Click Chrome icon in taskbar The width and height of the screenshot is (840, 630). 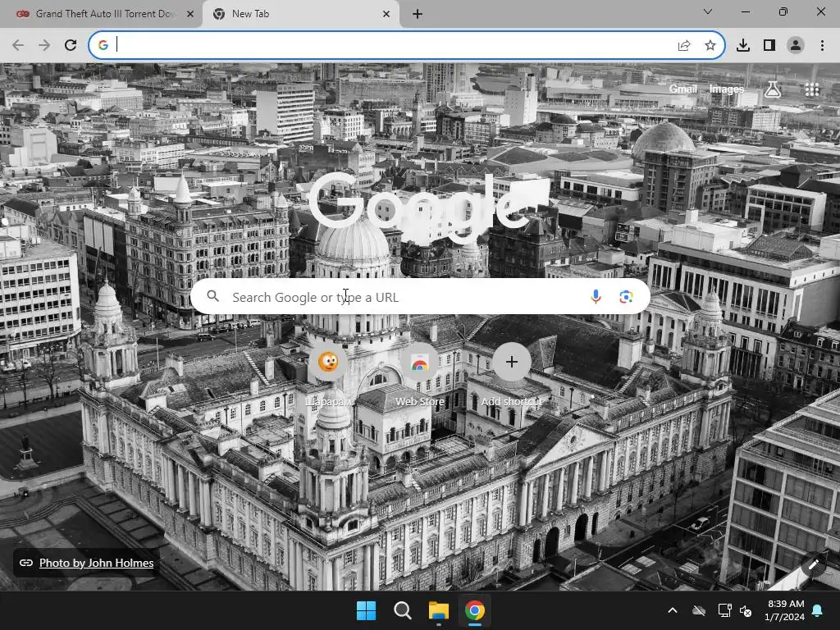475,610
